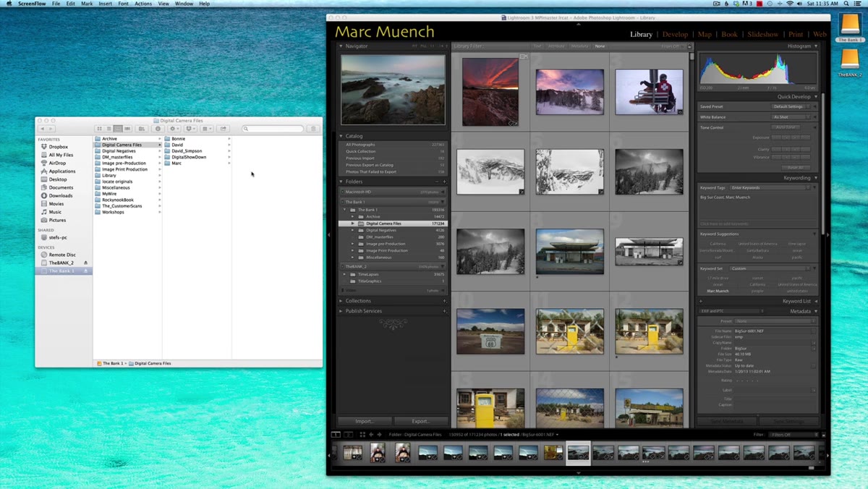Collapse the Histogram panel
Viewport: 868px width, 489px height.
[816, 46]
